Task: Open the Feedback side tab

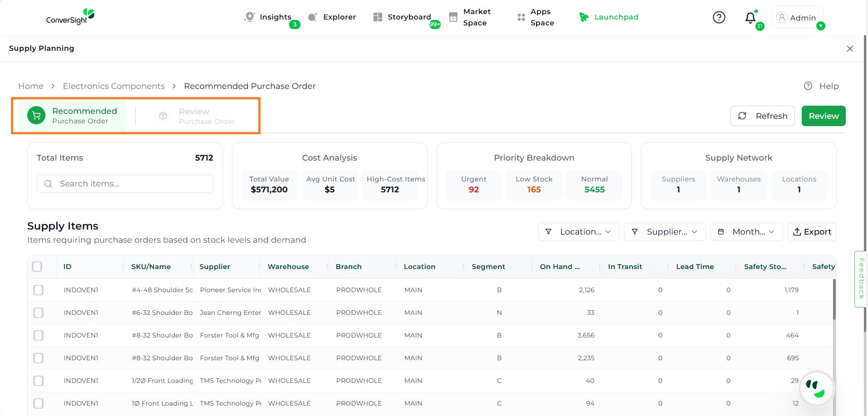Action: tap(861, 279)
